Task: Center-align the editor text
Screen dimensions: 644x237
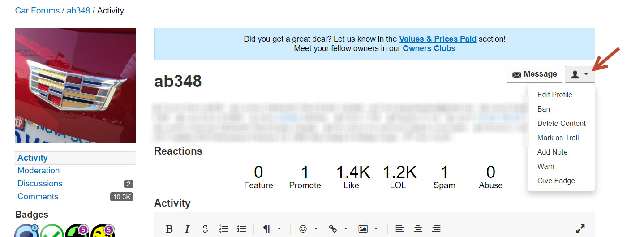Action: click(x=418, y=229)
